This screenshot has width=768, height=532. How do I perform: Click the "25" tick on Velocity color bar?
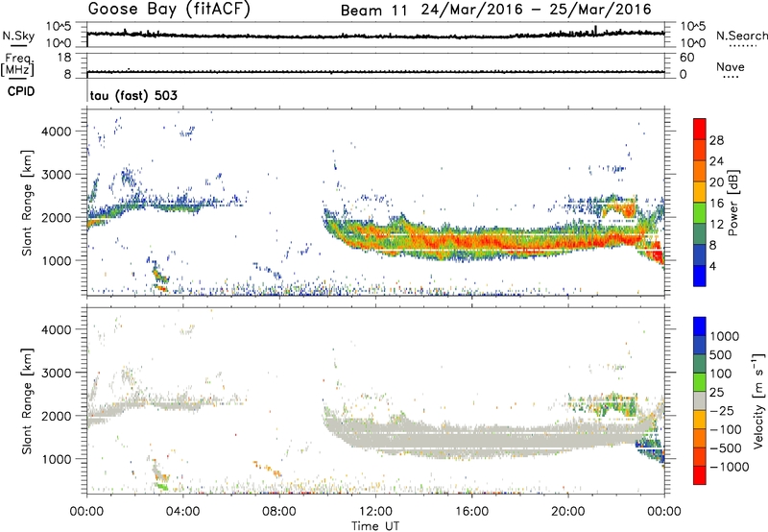717,393
